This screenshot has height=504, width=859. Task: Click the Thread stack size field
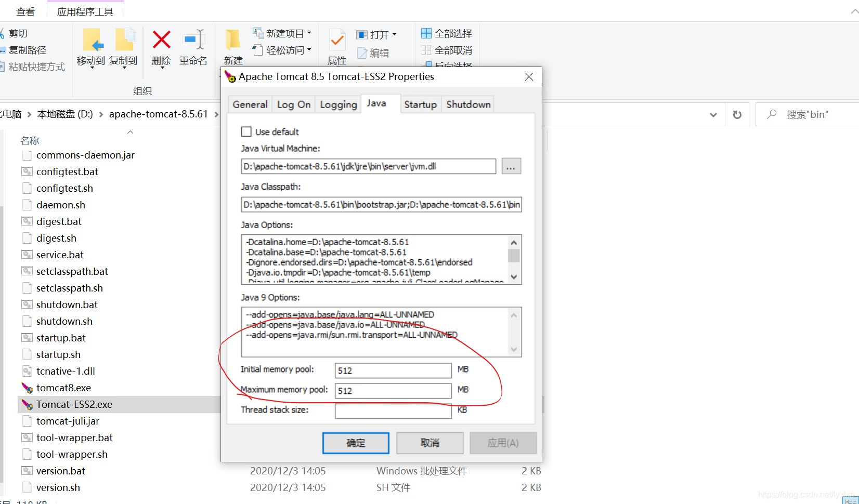pos(393,411)
